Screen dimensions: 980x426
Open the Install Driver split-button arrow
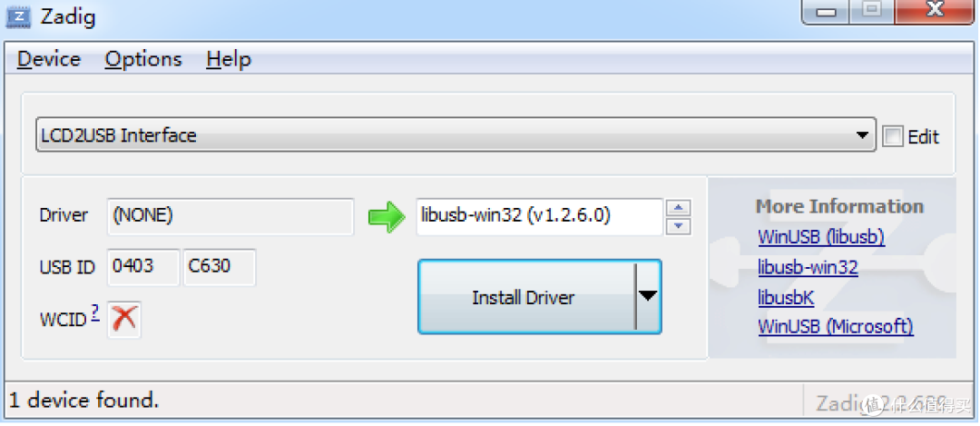click(648, 296)
